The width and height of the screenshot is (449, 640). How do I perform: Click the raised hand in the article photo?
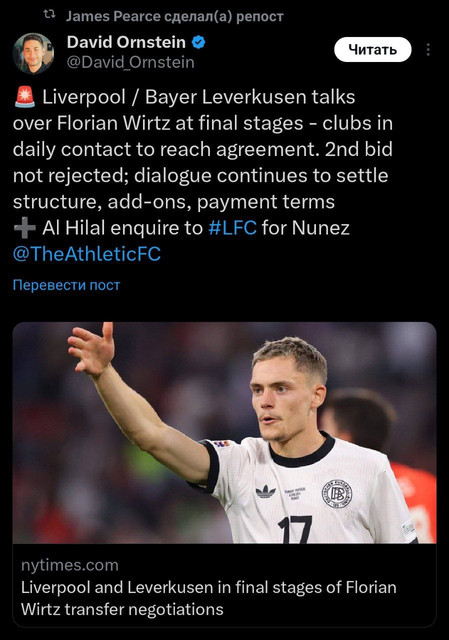(91, 348)
